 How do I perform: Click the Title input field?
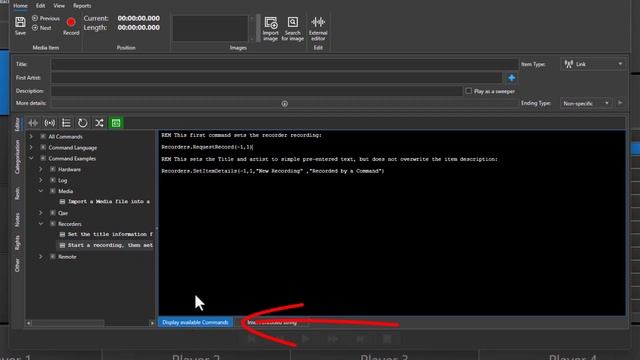(x=284, y=64)
